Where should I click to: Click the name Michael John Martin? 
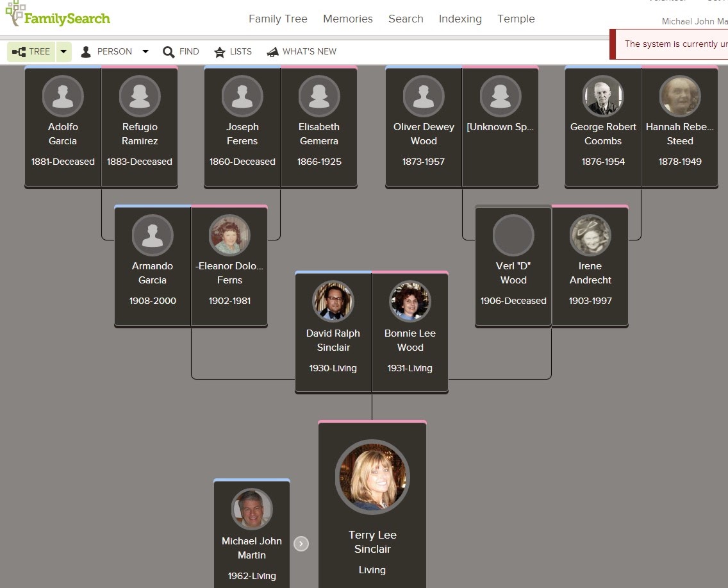coord(252,548)
